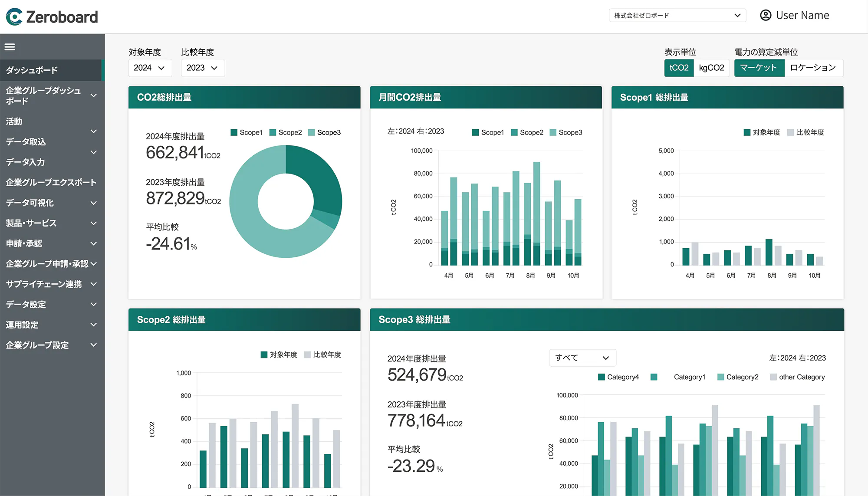
Task: Click the hamburger menu icon in sidebar
Action: point(10,47)
